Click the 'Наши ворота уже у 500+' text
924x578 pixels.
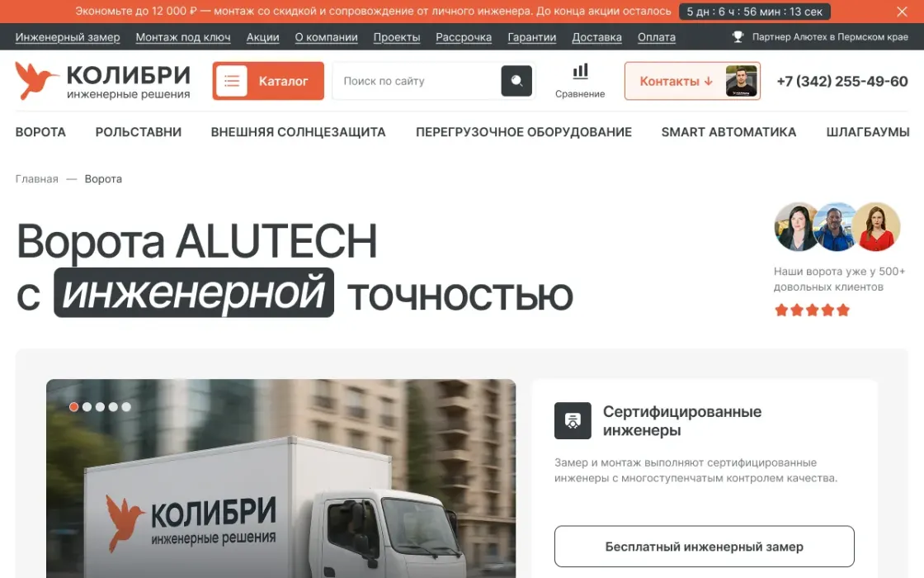[x=839, y=272]
